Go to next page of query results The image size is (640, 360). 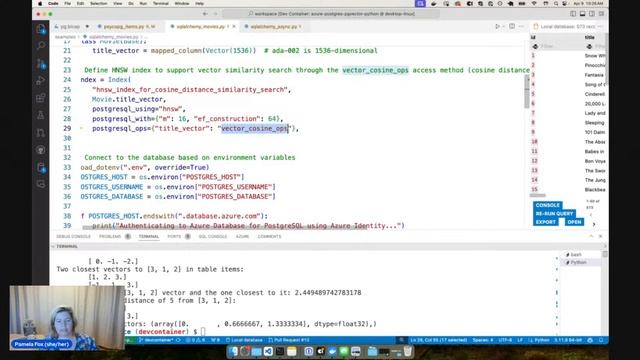(x=594, y=224)
